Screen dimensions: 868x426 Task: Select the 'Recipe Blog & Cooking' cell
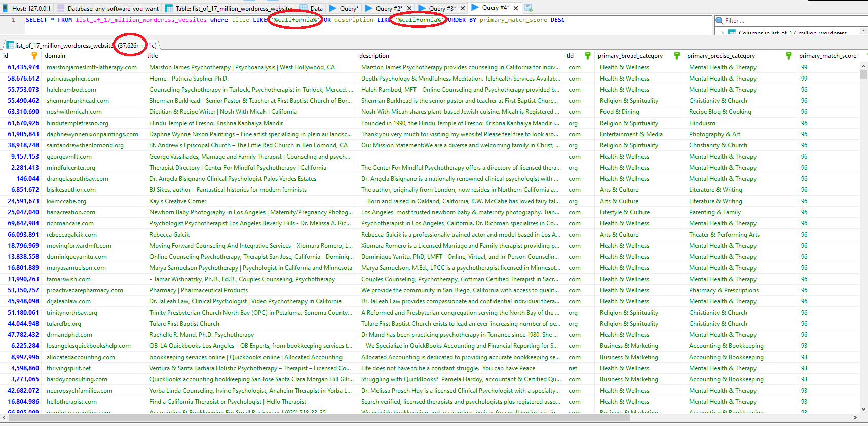tap(720, 112)
